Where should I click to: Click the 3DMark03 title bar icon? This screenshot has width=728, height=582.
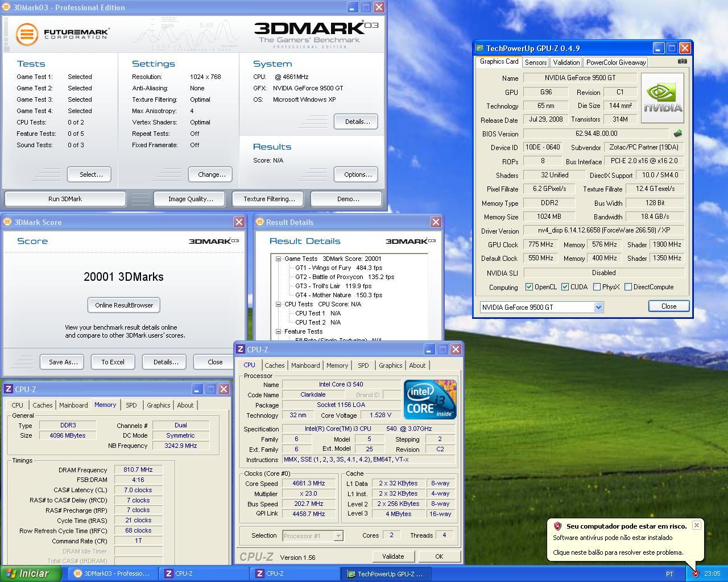tap(7, 7)
